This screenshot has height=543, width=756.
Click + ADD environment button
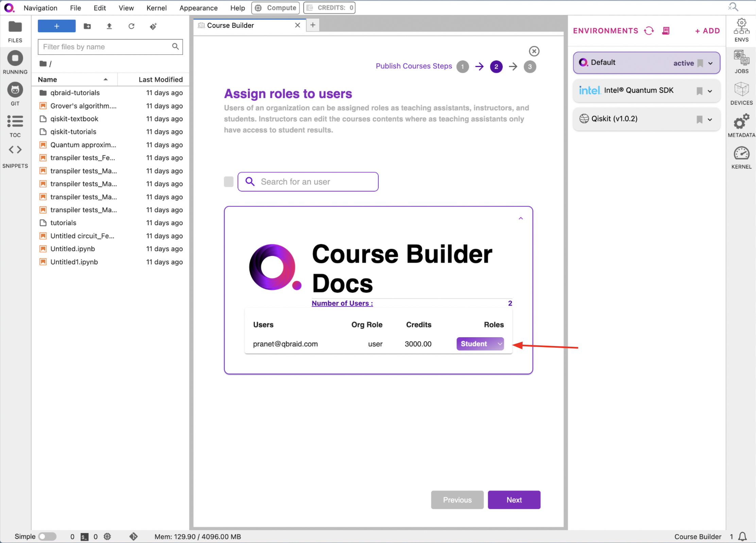(707, 31)
